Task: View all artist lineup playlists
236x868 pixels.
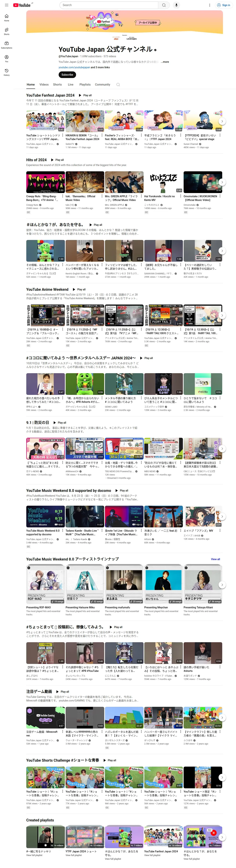Action: (x=215, y=559)
